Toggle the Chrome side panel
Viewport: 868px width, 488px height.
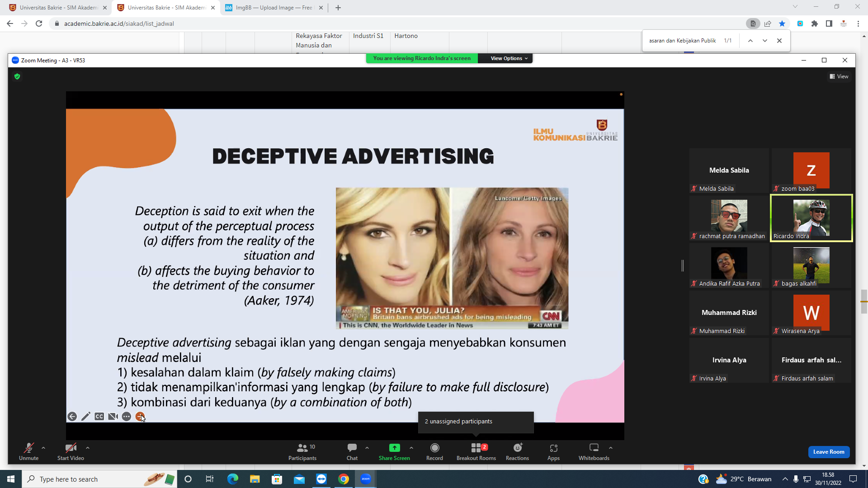click(x=829, y=23)
